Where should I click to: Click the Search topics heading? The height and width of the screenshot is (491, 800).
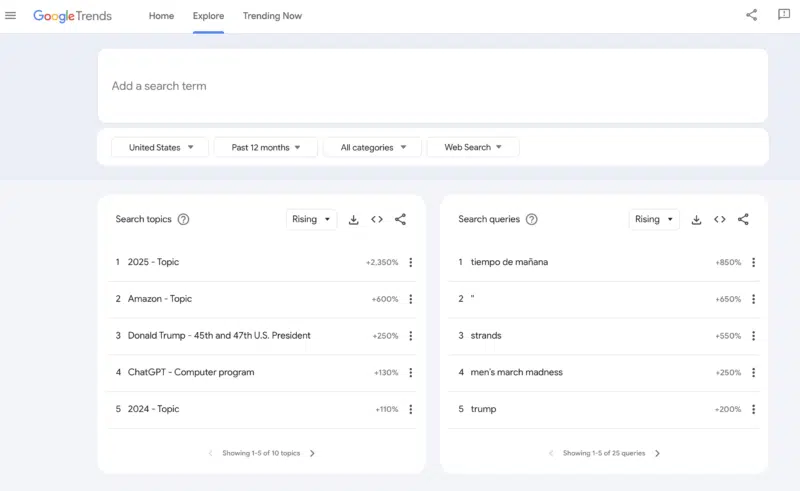(x=143, y=219)
